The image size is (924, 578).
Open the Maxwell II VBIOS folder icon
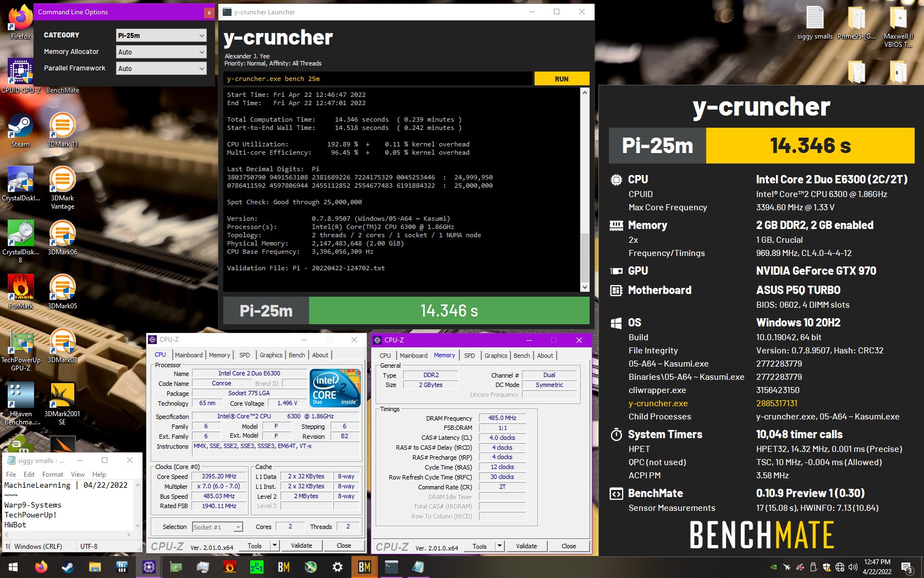(x=898, y=26)
